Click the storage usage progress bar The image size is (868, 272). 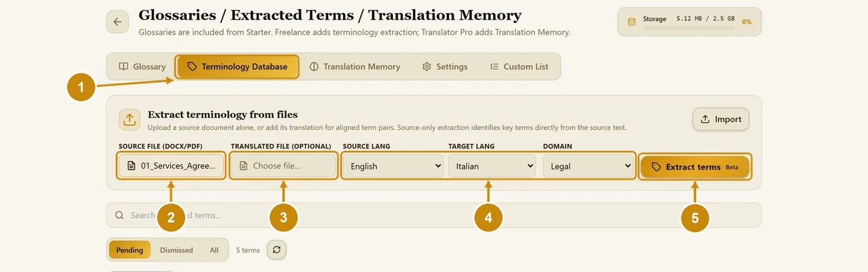(688, 28)
